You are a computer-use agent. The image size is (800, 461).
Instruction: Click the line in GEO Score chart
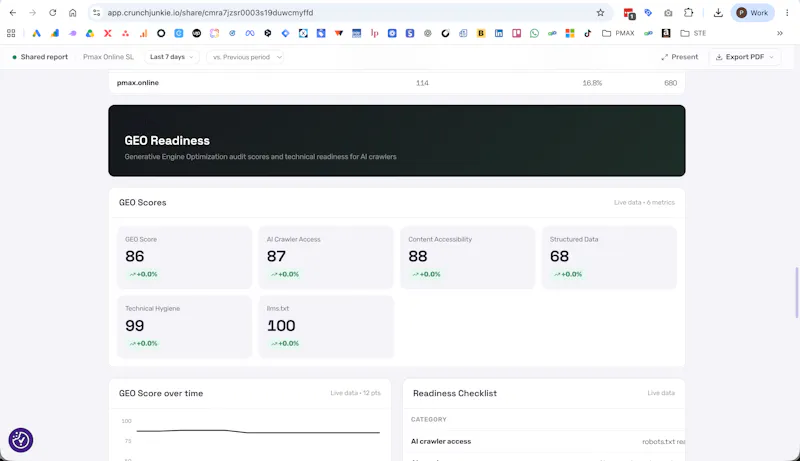[x=258, y=431]
